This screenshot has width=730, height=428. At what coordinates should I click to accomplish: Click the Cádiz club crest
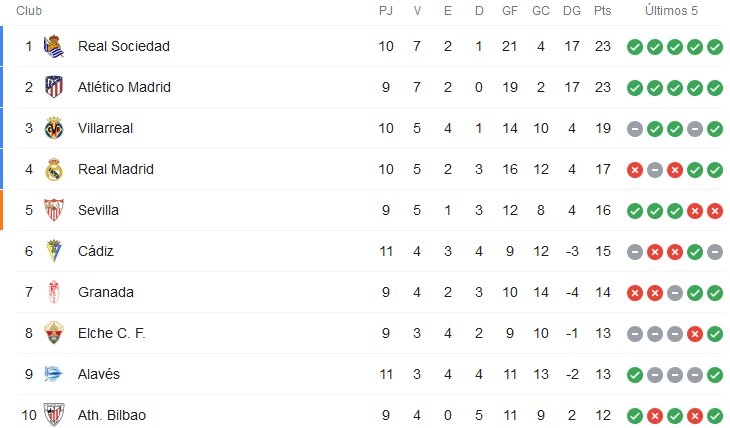tap(54, 251)
